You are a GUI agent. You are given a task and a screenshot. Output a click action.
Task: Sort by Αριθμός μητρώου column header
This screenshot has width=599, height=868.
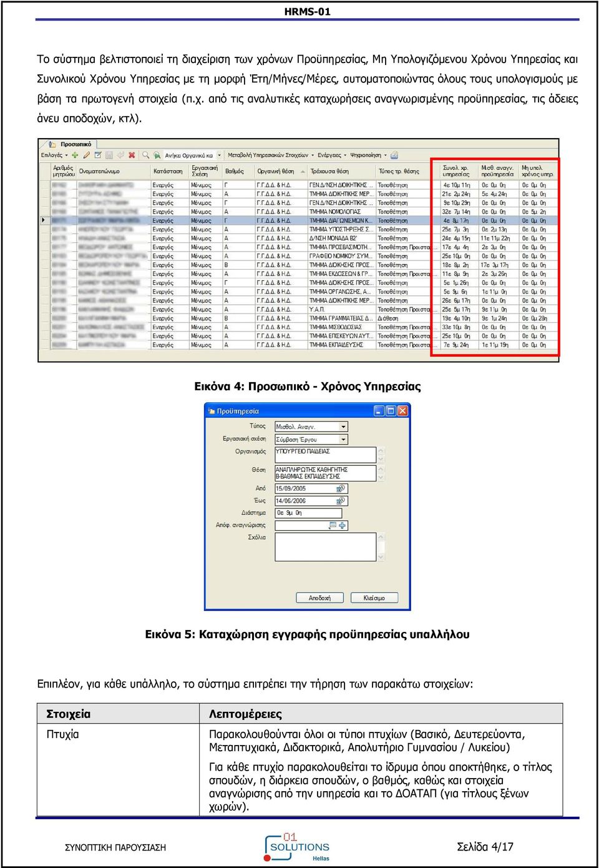point(64,171)
